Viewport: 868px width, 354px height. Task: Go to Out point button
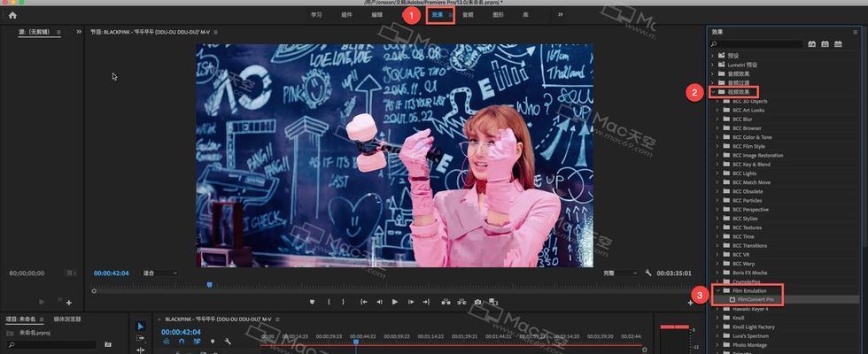pyautogui.click(x=426, y=302)
